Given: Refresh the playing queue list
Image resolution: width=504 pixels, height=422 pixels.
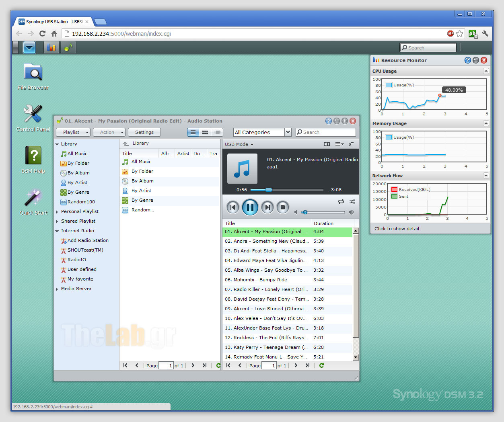Looking at the screenshot, I should click(321, 365).
